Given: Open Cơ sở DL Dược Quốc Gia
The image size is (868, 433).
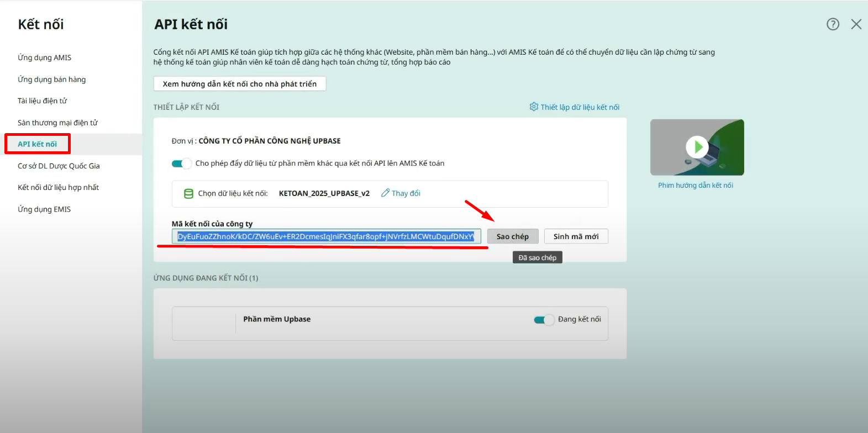Looking at the screenshot, I should (59, 166).
